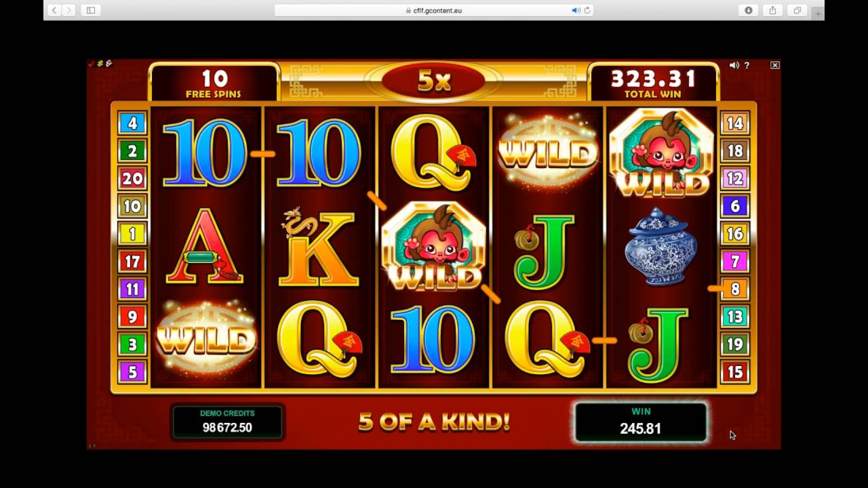This screenshot has width=868, height=488.
Task: Click the monkey Wild symbol on center reel
Action: 434,247
